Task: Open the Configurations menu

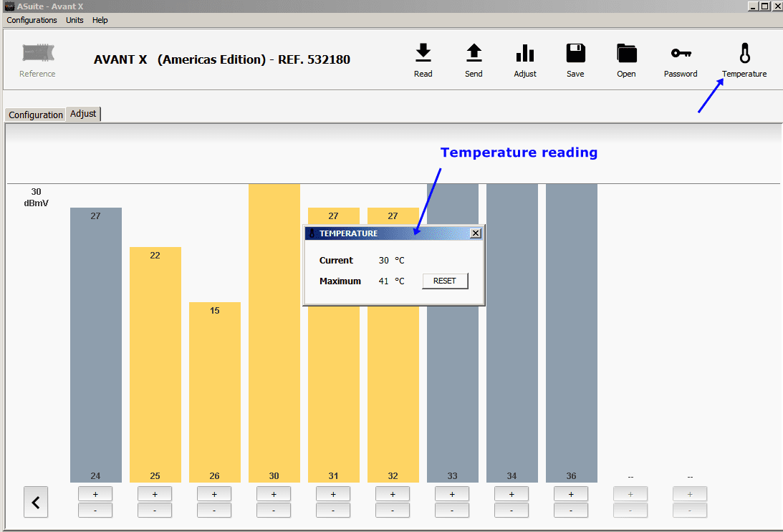Action: point(32,20)
